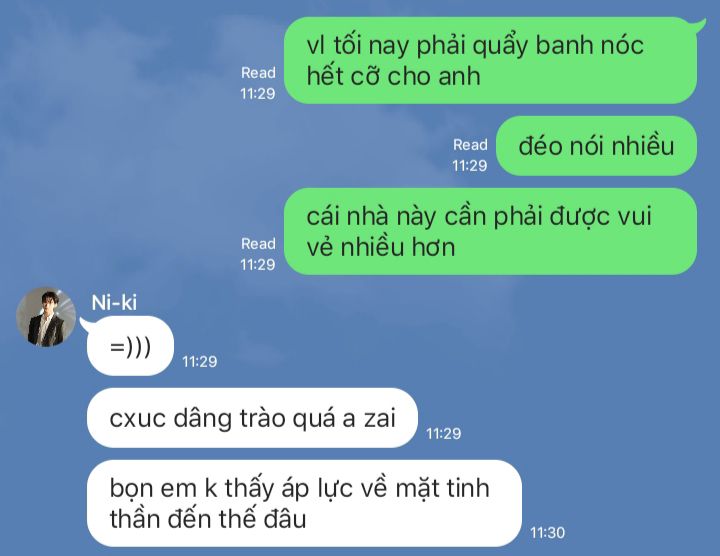Select the "đéo nói nhiều" message bubble

(x=596, y=146)
